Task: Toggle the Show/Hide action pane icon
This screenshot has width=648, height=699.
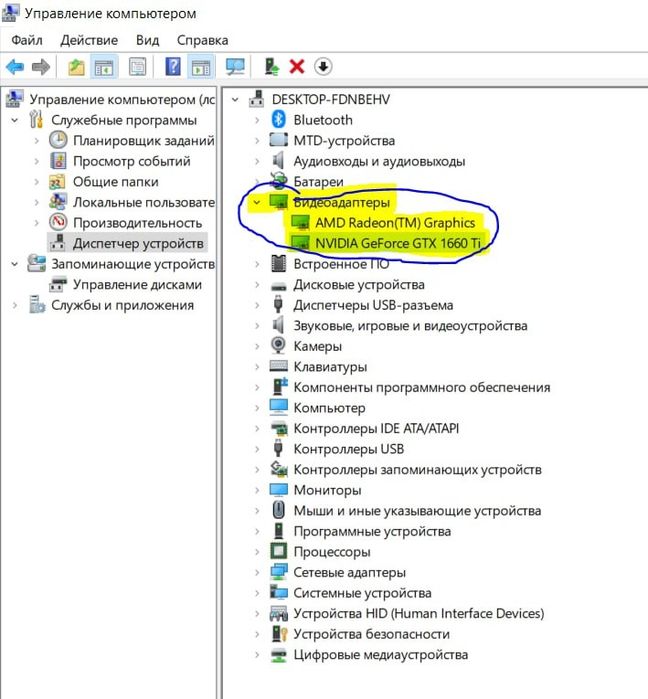Action: click(x=201, y=67)
